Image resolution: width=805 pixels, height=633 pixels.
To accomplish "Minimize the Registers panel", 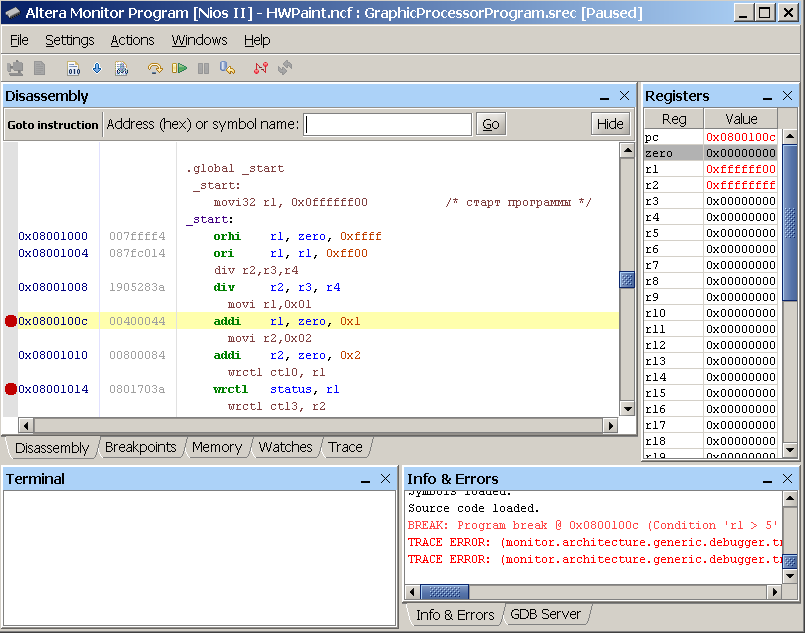I will click(767, 97).
